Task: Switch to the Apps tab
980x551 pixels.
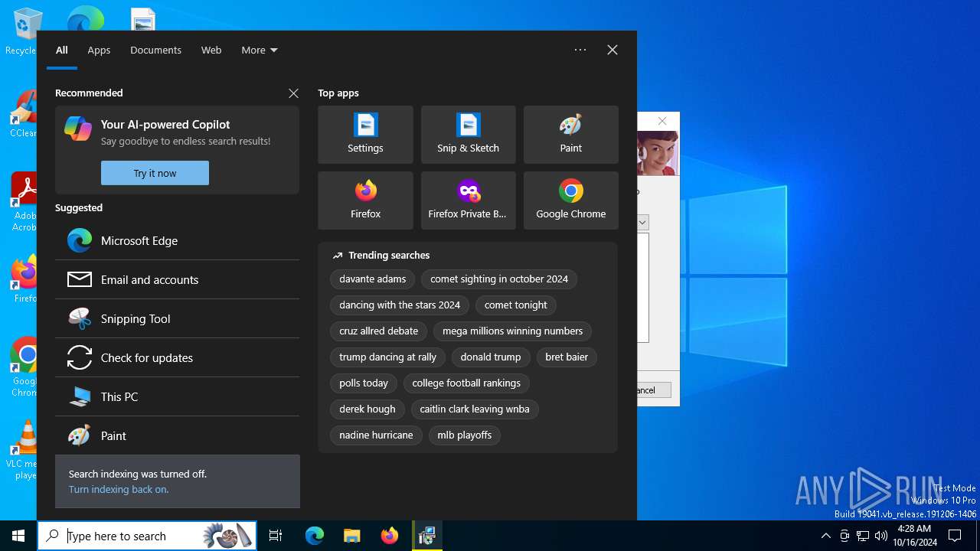Action: (99, 50)
